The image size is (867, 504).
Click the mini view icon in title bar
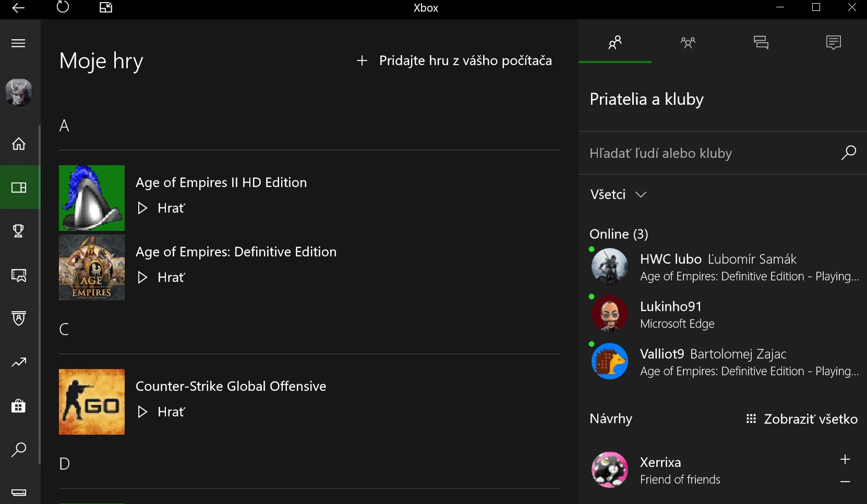[106, 7]
